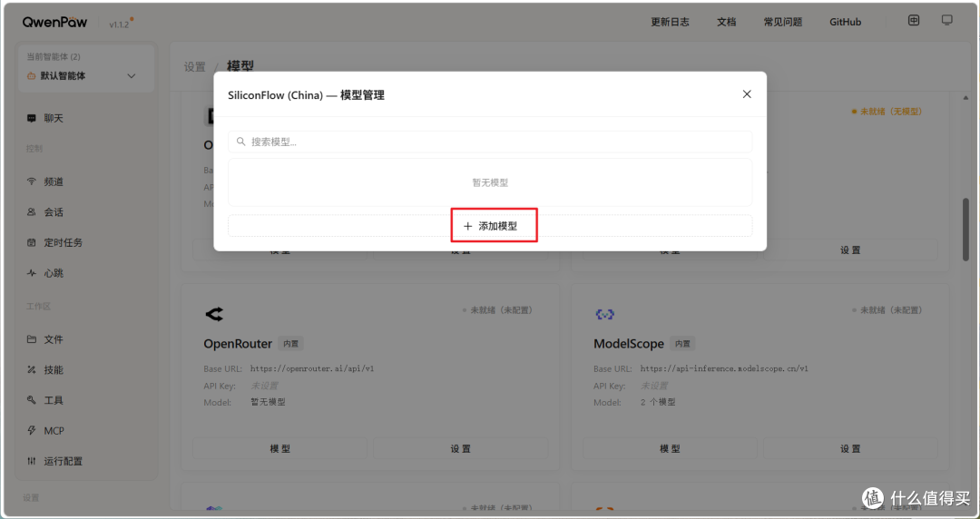Click the calendar icon beside 定时任务
The width and height of the screenshot is (980, 519).
(x=31, y=242)
